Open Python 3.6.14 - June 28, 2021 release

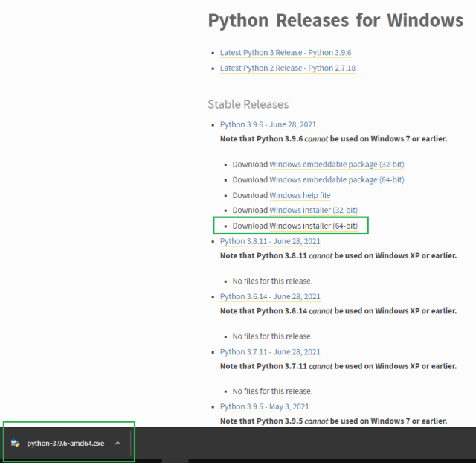pyautogui.click(x=270, y=296)
